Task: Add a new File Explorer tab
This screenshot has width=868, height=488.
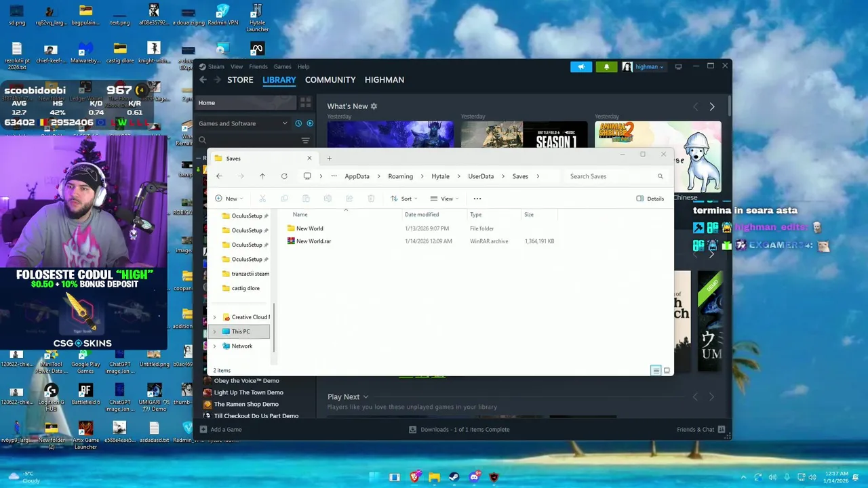Action: point(330,158)
